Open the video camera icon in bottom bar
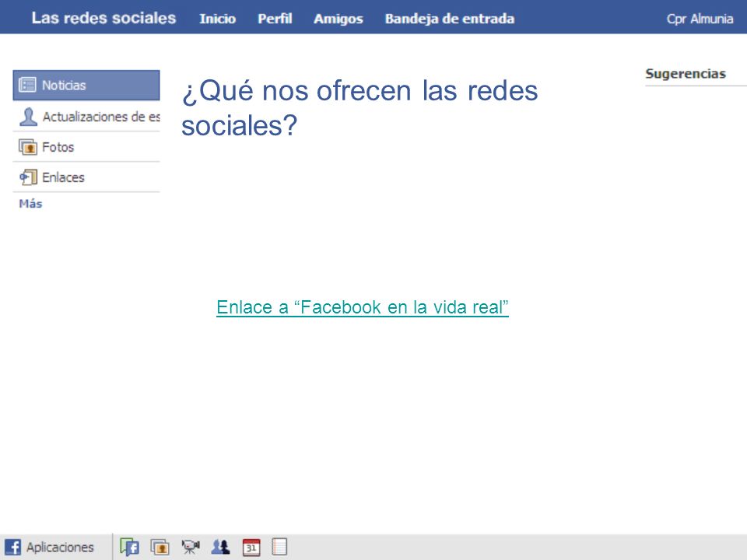The width and height of the screenshot is (747, 560). tap(191, 547)
